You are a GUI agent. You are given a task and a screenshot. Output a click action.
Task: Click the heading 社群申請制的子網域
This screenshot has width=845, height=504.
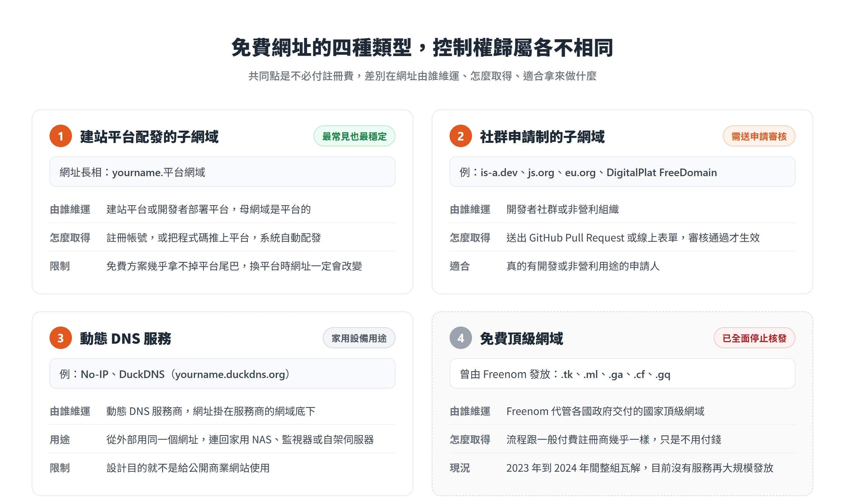coord(542,137)
